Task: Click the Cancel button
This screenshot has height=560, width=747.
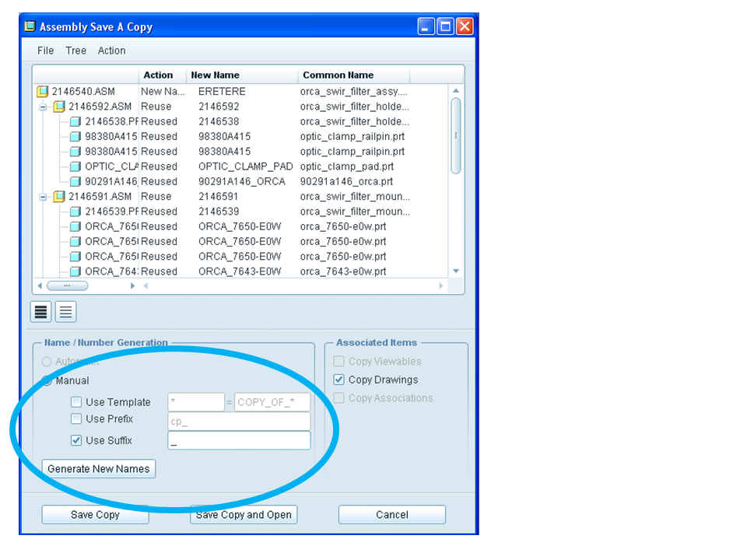Action: (x=392, y=515)
